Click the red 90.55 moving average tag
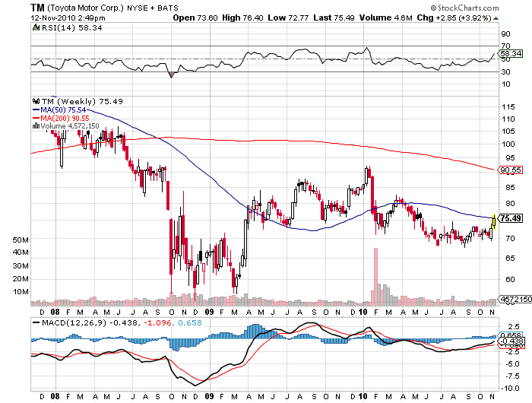Image resolution: width=532 pixels, height=403 pixels. click(x=511, y=170)
